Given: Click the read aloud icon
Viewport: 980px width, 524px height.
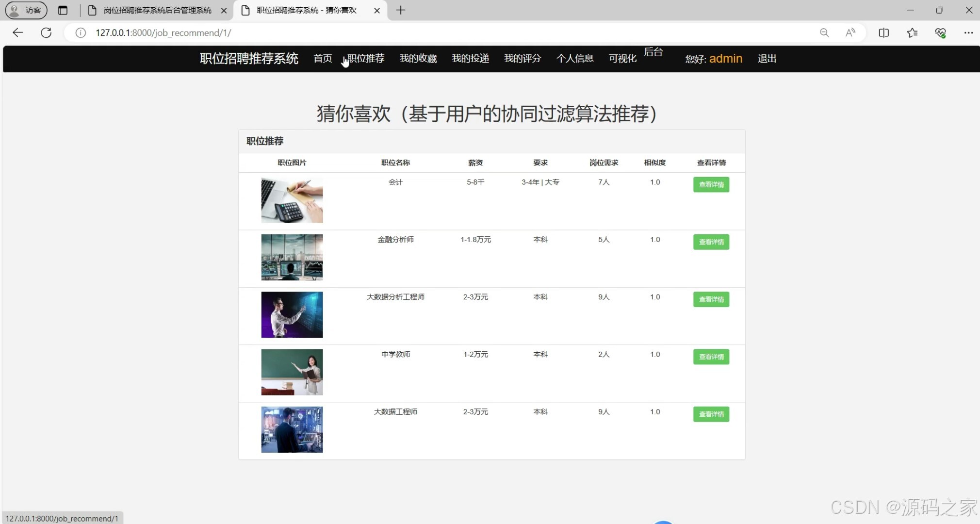Looking at the screenshot, I should [x=850, y=33].
